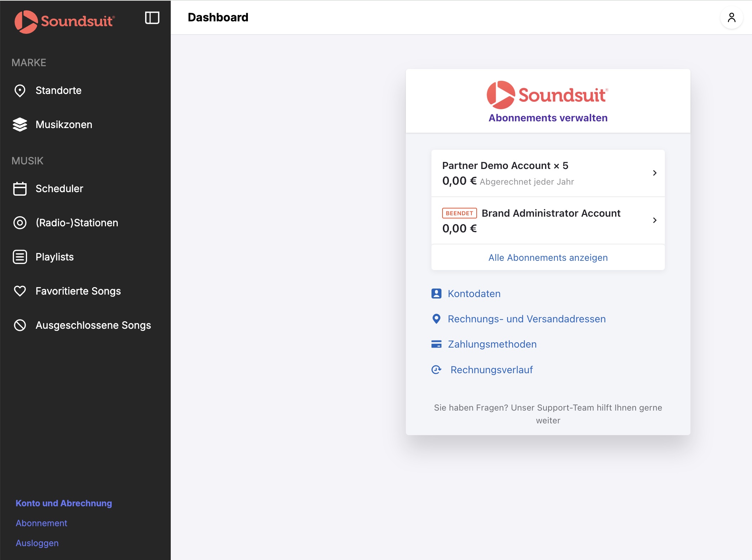Viewport: 752px width, 560px height.
Task: Click the support team help text
Action: 548,414
